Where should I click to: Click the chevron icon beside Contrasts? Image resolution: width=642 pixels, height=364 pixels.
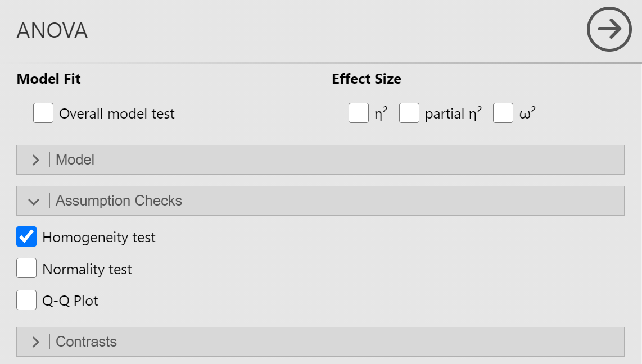coord(35,342)
